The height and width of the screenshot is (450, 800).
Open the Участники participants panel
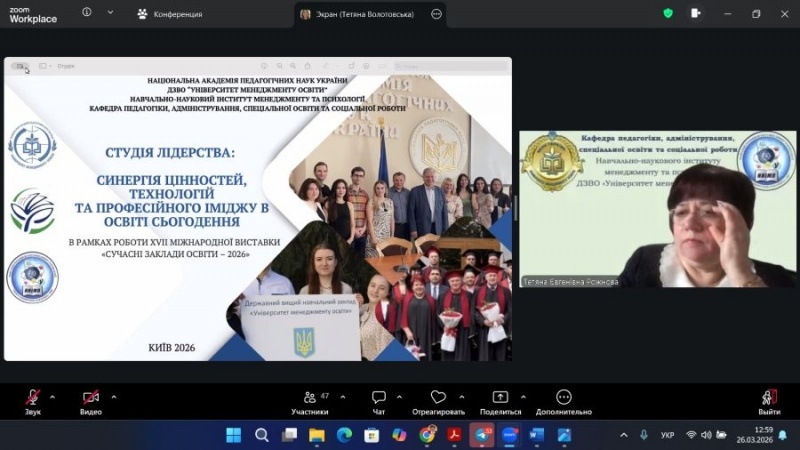(309, 398)
